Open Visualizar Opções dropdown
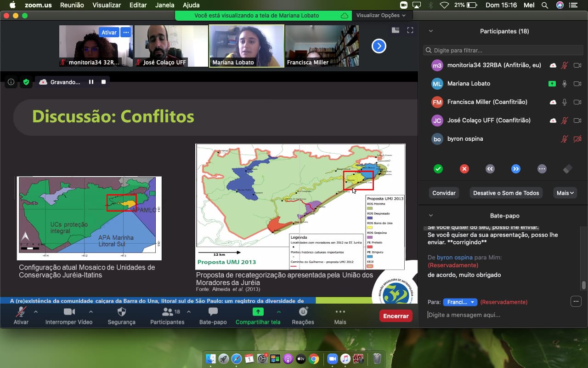 click(x=381, y=15)
